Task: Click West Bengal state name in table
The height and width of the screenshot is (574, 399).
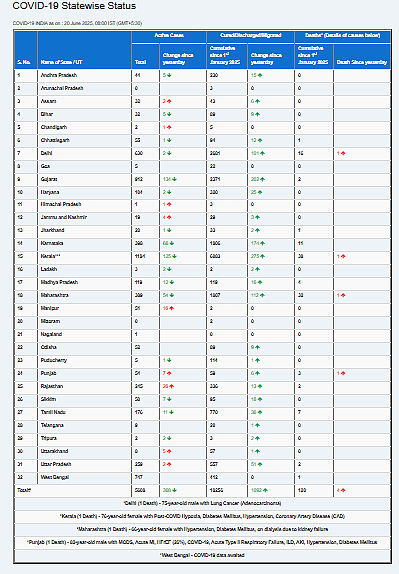Action: [x=55, y=477]
